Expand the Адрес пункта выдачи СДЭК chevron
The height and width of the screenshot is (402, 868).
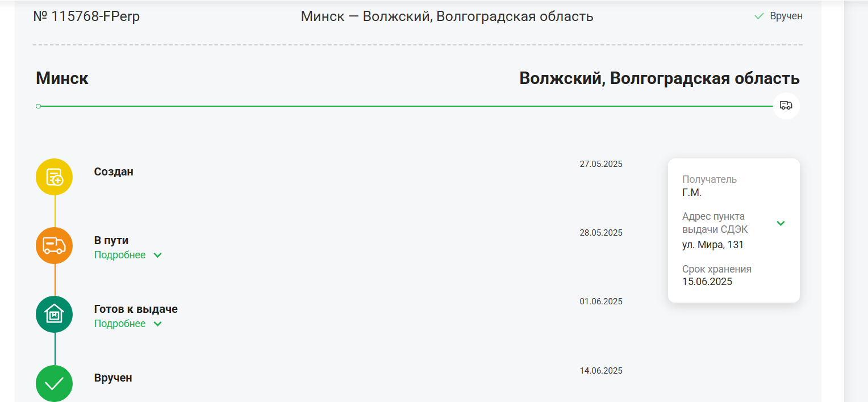[781, 223]
